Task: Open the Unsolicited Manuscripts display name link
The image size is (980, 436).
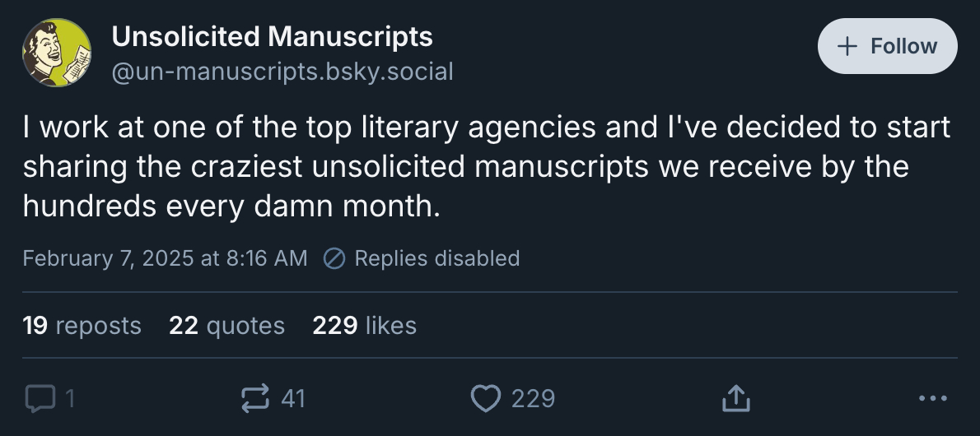Action: pyautogui.click(x=272, y=36)
